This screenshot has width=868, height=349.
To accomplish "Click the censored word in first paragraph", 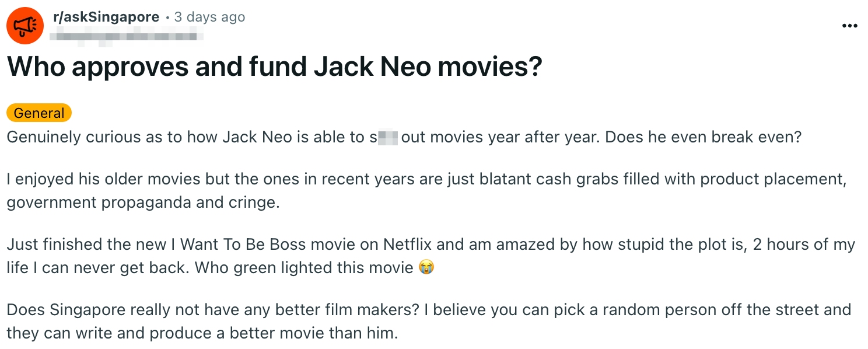I will (x=387, y=138).
